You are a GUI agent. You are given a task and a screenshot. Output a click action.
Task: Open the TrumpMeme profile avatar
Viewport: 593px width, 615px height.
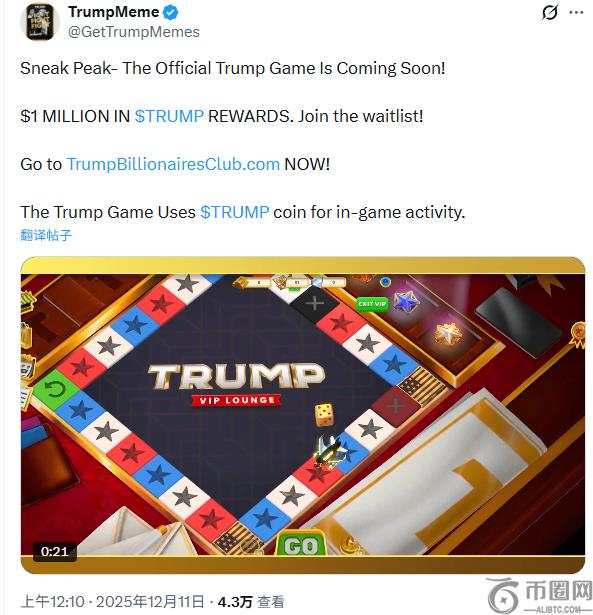(x=40, y=22)
